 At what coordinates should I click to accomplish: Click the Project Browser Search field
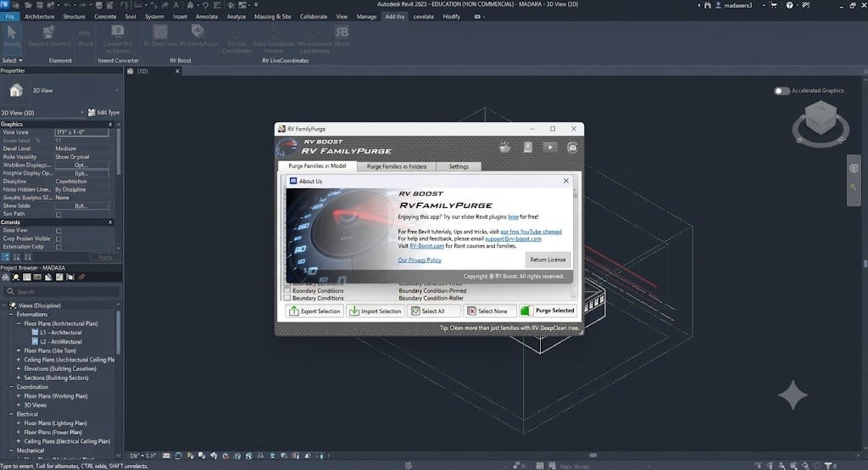point(61,292)
